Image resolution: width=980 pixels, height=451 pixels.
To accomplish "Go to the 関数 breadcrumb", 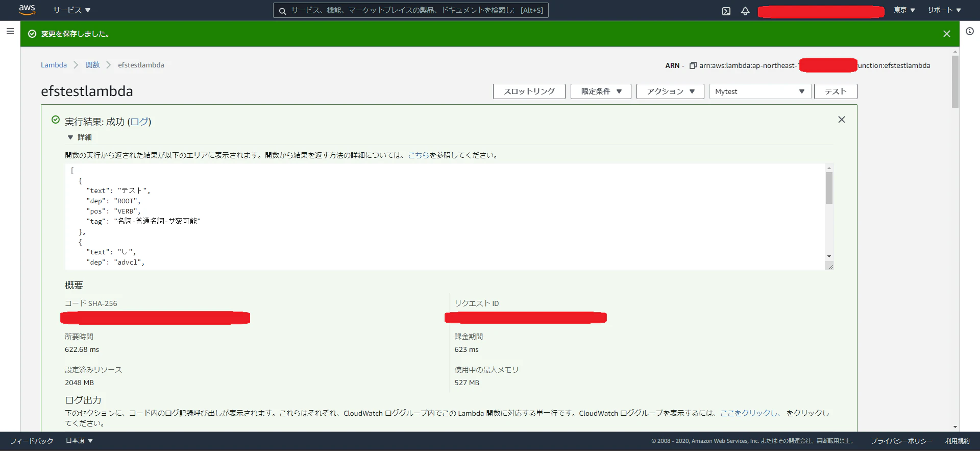I will (x=92, y=65).
